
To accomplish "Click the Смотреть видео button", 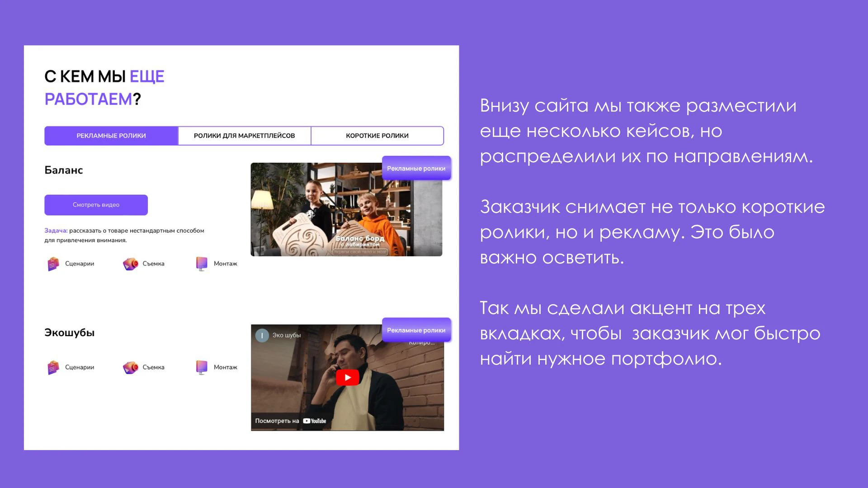I will click(95, 205).
